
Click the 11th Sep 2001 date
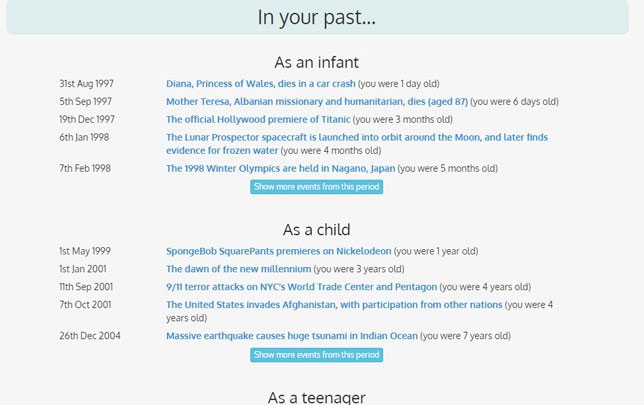pyautogui.click(x=85, y=287)
